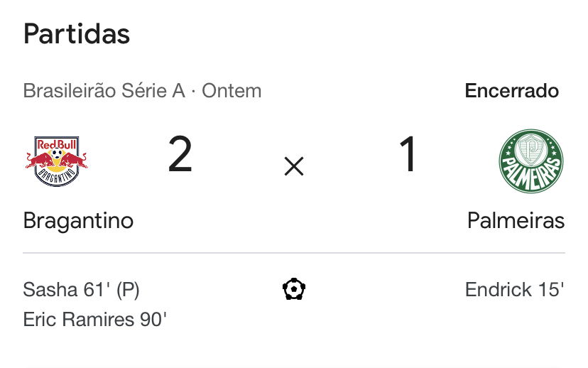The width and height of the screenshot is (588, 368).
Task: Open the Palmeiras team name
Action: 516,220
